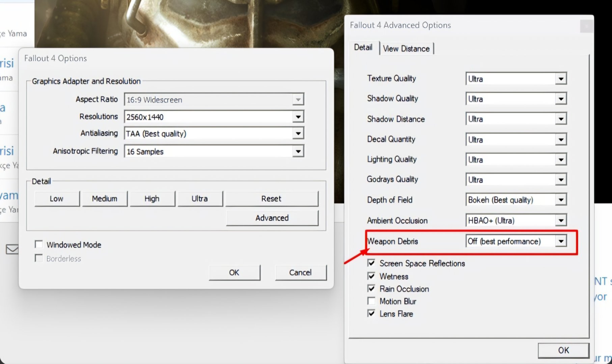Cancel the Fallout 4 Options dialog

[x=301, y=272]
